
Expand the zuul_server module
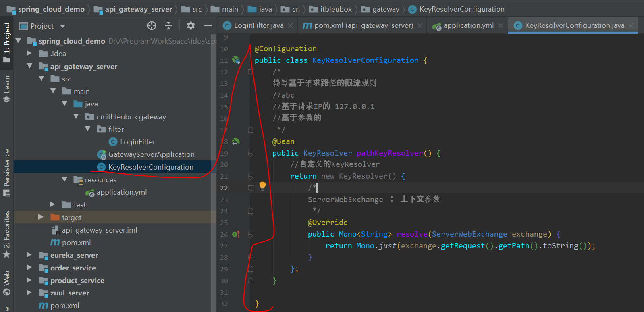(29, 293)
